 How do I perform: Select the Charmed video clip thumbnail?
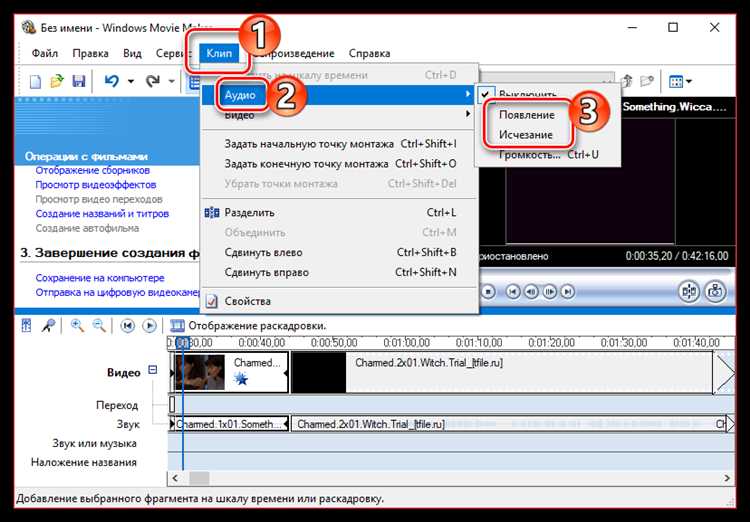coord(199,372)
